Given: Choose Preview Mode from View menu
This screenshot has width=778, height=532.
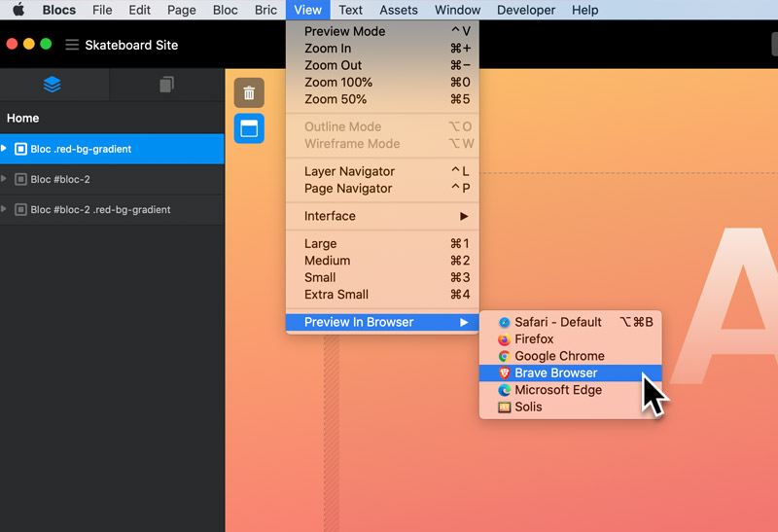Looking at the screenshot, I should pos(382,31).
